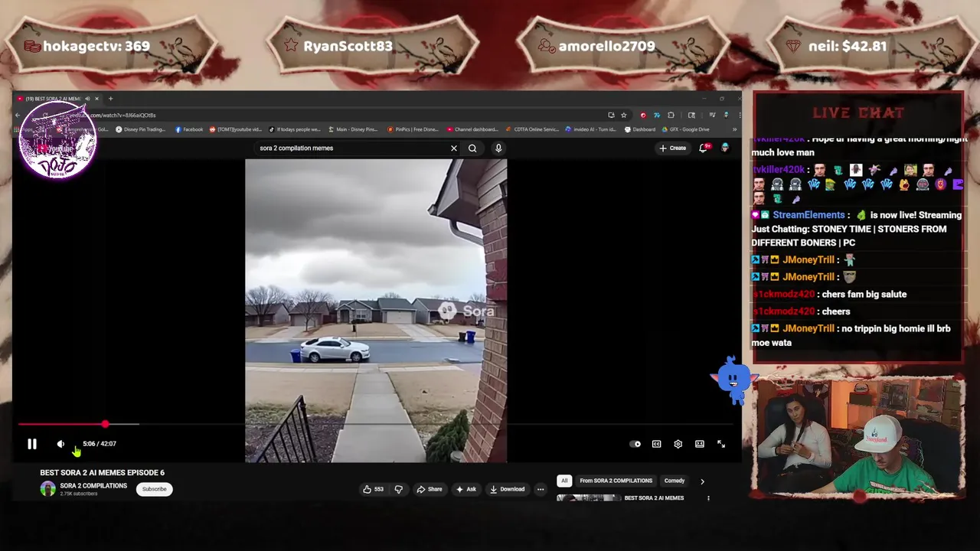Open the recommended BEST SORA 2 AI MEMES video
Screen dimensions: 980x551
point(654,498)
